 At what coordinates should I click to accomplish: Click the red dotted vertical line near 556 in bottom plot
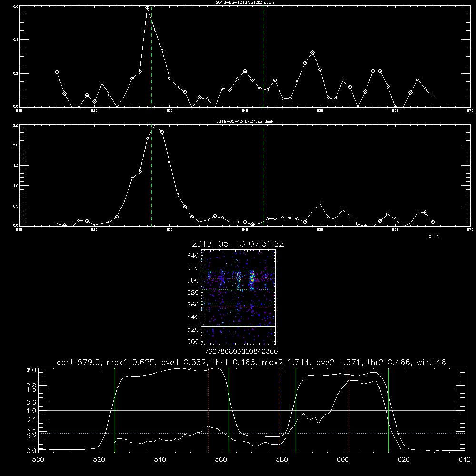208,409
